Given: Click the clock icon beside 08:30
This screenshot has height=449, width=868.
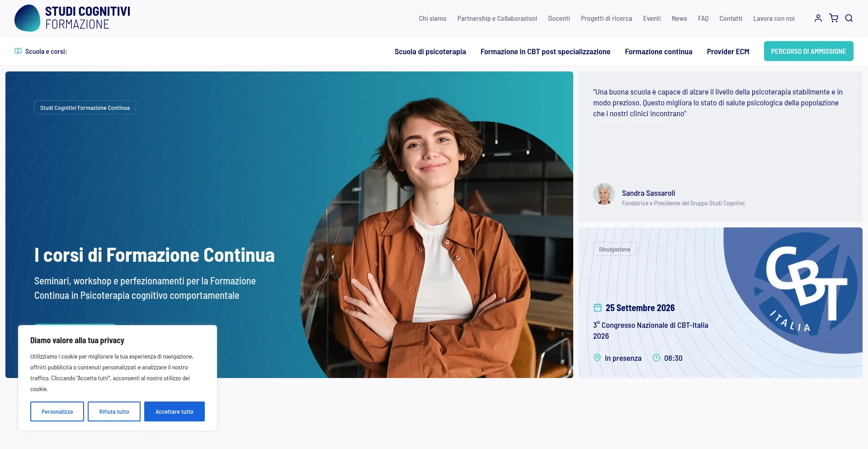Looking at the screenshot, I should 656,358.
